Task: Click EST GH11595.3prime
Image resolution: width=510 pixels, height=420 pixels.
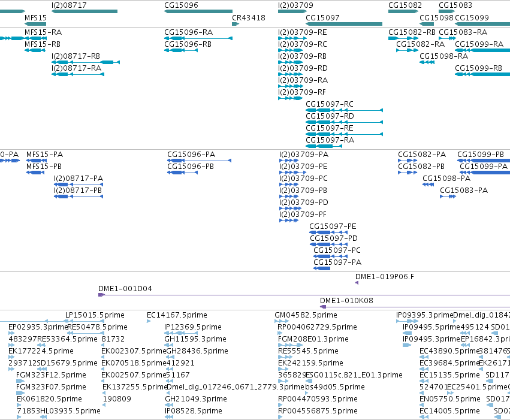Action: 170,345
